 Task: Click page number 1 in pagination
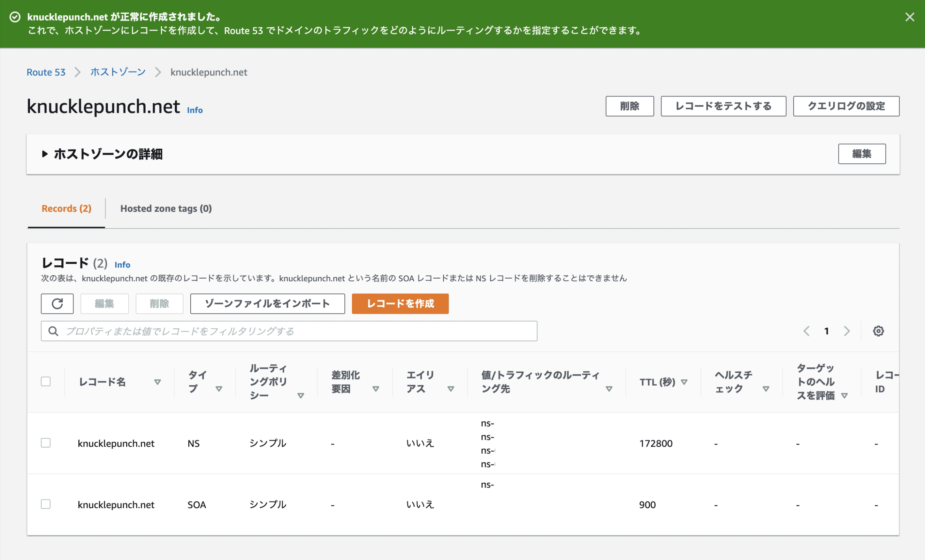[826, 331]
